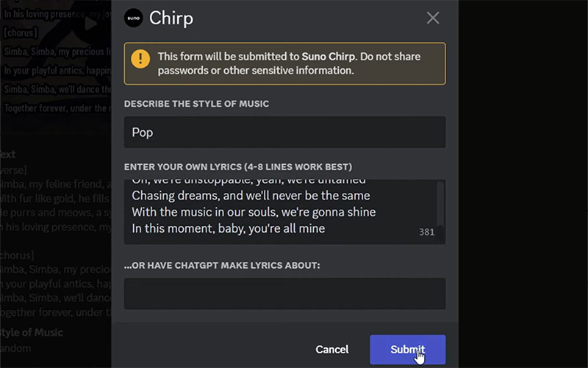
Task: Click the yellow warning exclamation icon
Action: point(140,59)
